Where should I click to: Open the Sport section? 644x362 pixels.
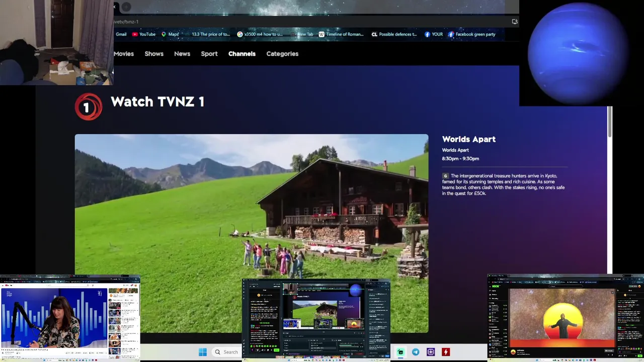(209, 54)
